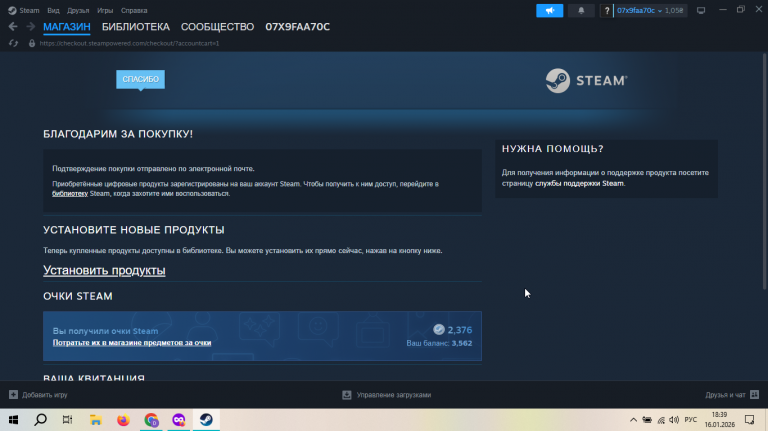
Task: Click the blue announcements megaphone button
Action: [x=550, y=10]
